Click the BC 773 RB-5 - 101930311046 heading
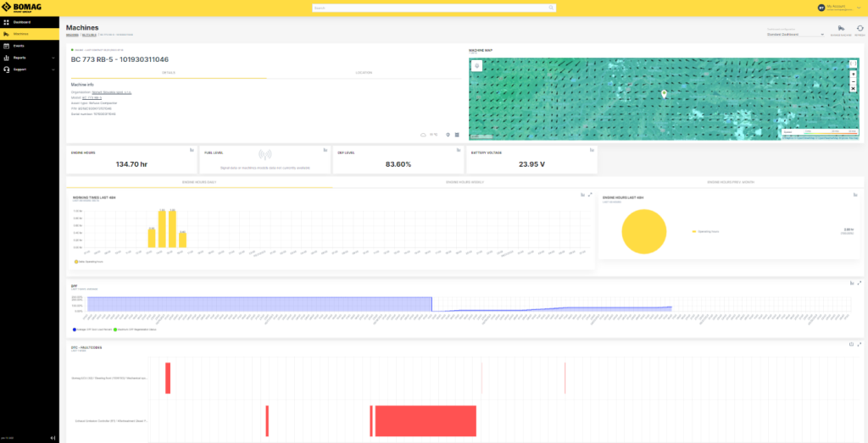 [120, 59]
